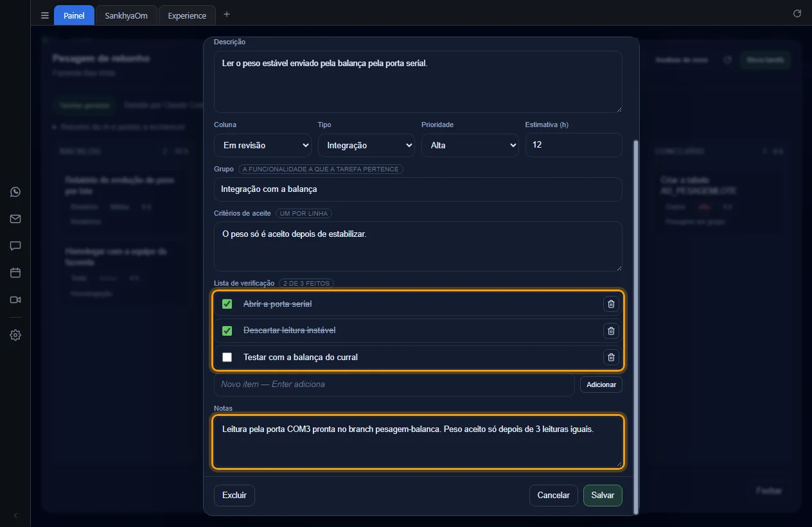
Task: Uncheck 'Descartar leitura instável'
Action: pyautogui.click(x=227, y=331)
